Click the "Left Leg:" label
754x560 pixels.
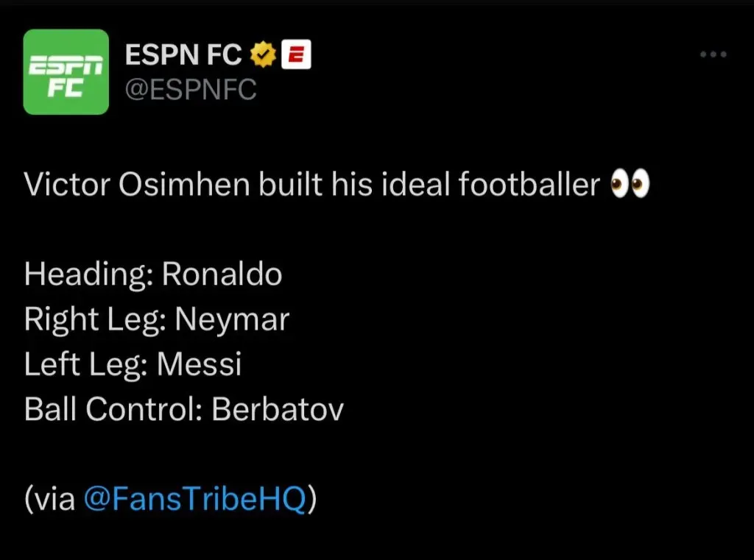[x=86, y=364]
